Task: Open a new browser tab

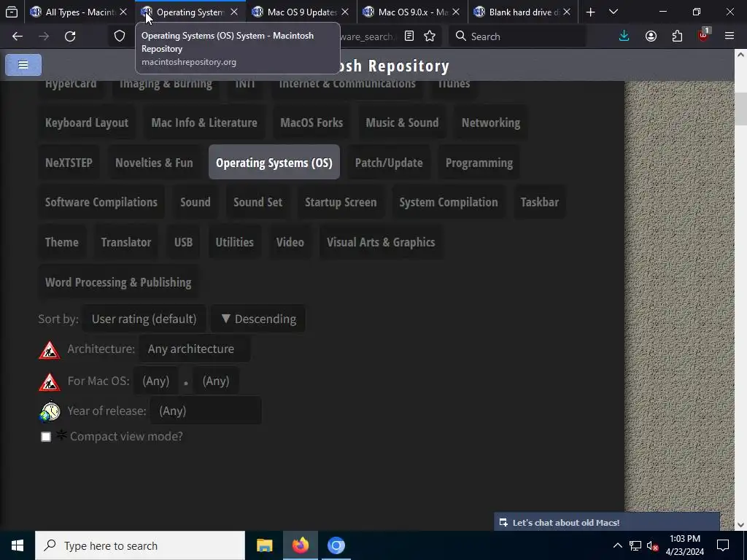Action: pyautogui.click(x=590, y=12)
